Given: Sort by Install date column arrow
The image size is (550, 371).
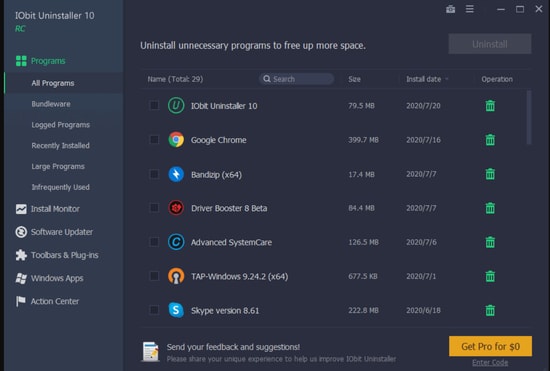Looking at the screenshot, I should point(447,79).
